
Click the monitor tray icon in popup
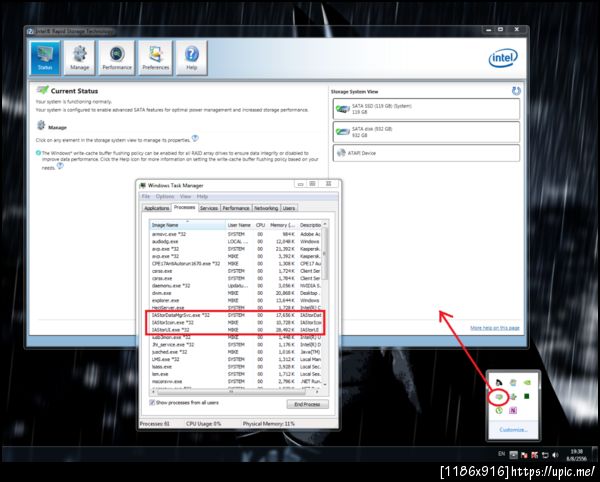[x=513, y=383]
